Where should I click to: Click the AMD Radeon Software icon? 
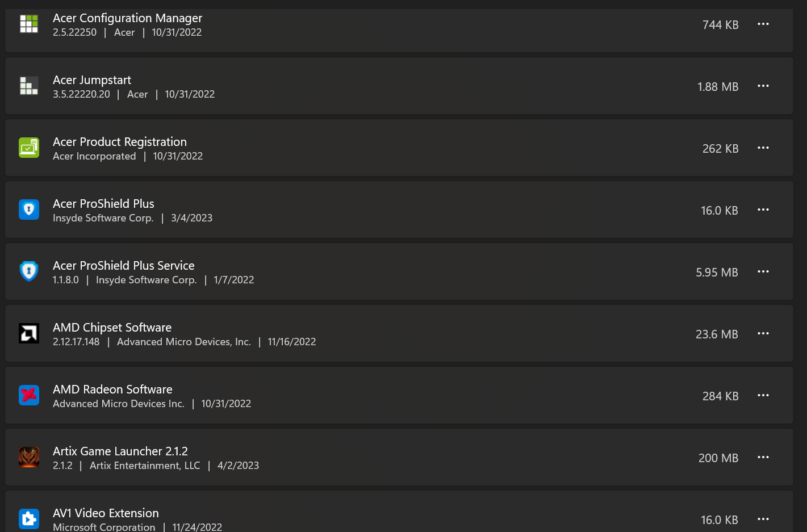pyautogui.click(x=29, y=395)
